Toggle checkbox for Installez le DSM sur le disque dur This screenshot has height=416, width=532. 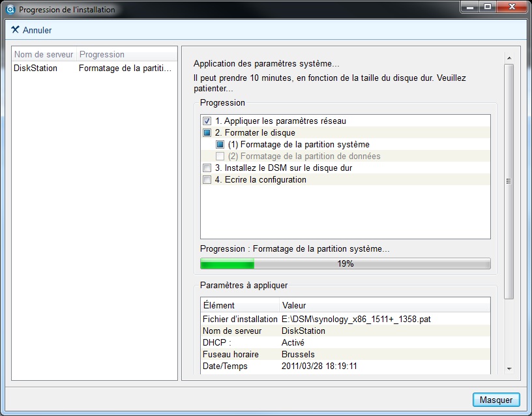point(207,168)
